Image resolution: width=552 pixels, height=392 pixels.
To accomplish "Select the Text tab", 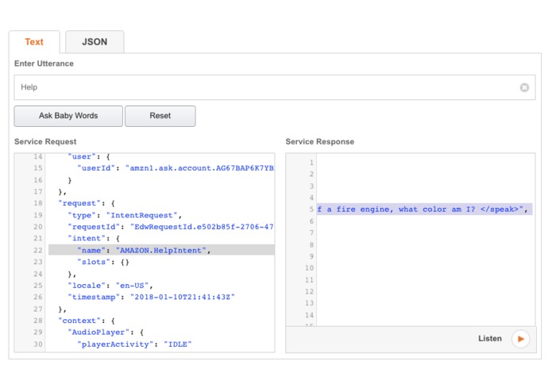I will tap(34, 42).
